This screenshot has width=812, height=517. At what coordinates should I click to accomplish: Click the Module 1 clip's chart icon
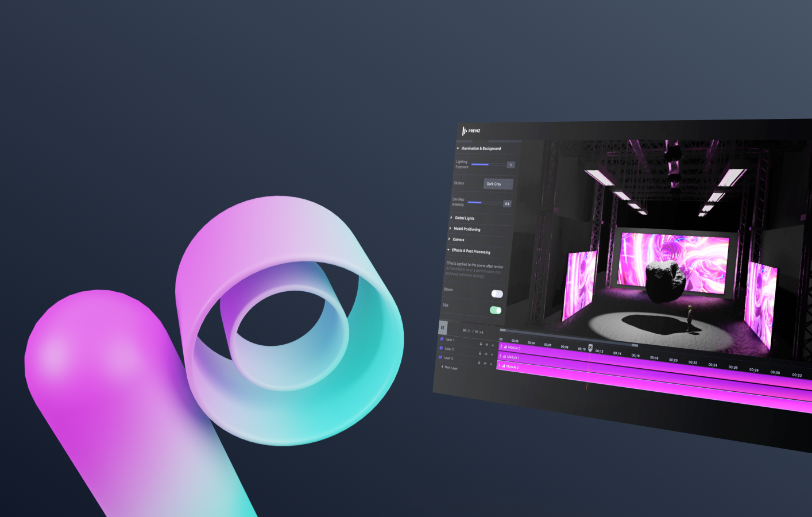coord(504,357)
